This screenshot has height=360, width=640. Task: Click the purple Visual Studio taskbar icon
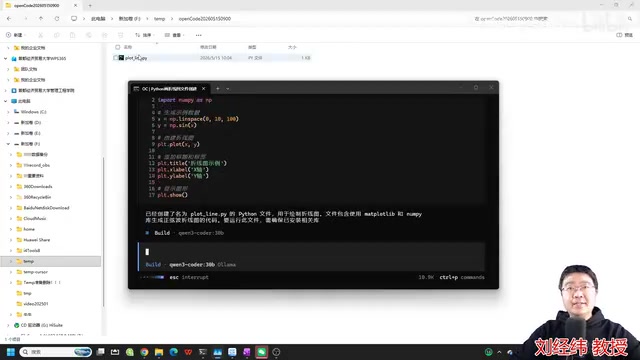(x=247, y=352)
